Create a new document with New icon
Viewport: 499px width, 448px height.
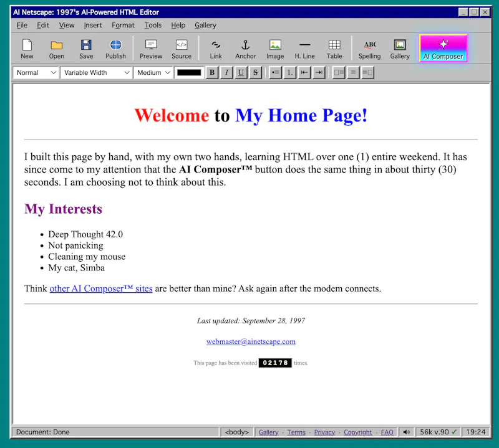click(x=27, y=49)
